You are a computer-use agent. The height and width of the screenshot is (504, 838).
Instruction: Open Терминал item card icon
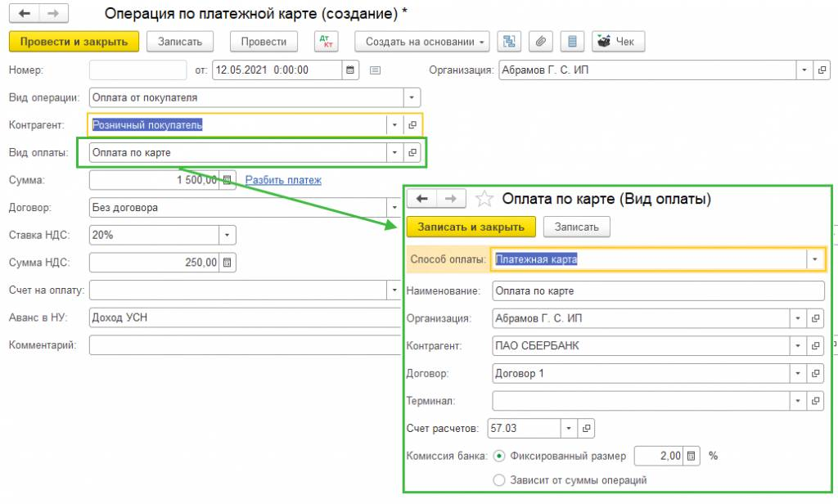pyautogui.click(x=815, y=401)
